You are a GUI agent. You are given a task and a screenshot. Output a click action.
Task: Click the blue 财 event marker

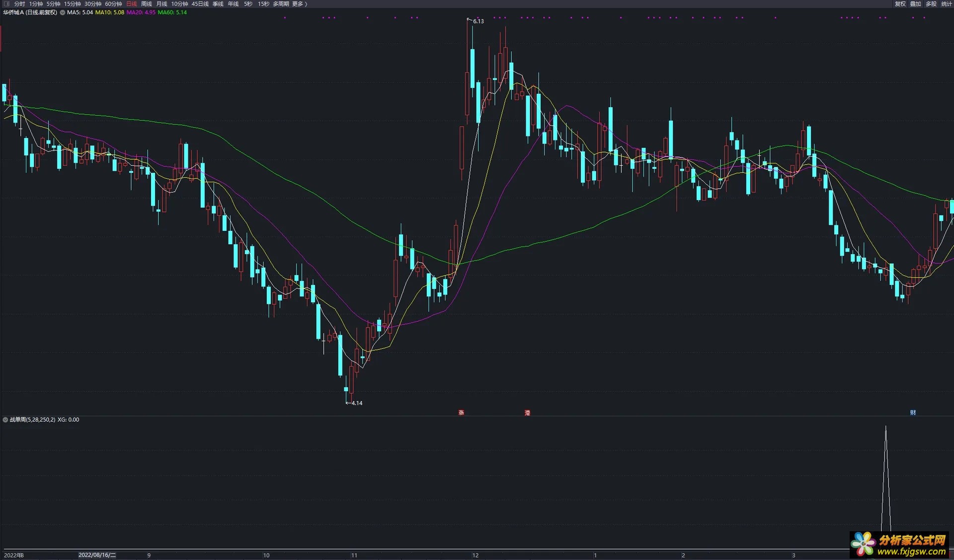point(913,413)
